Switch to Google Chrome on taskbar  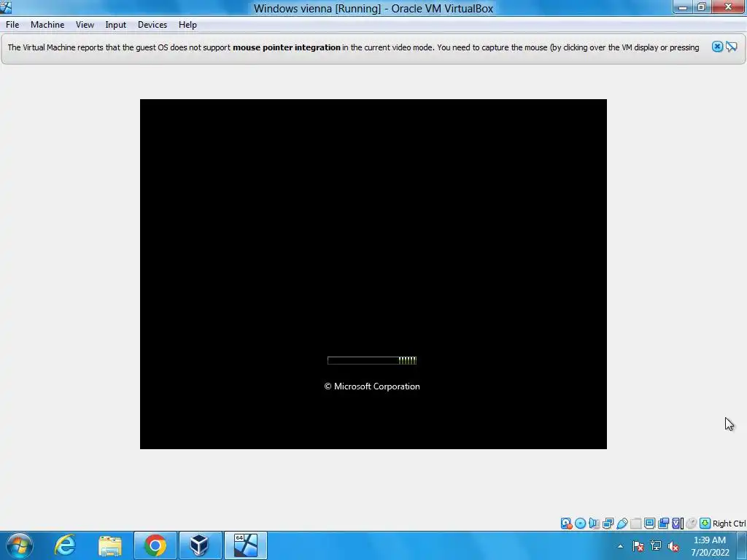(x=155, y=545)
